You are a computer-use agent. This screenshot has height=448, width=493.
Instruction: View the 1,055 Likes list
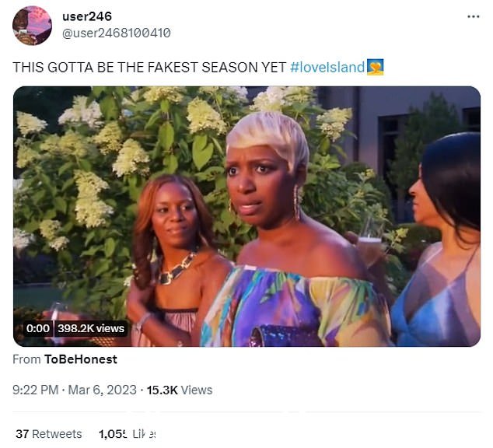click(x=127, y=434)
